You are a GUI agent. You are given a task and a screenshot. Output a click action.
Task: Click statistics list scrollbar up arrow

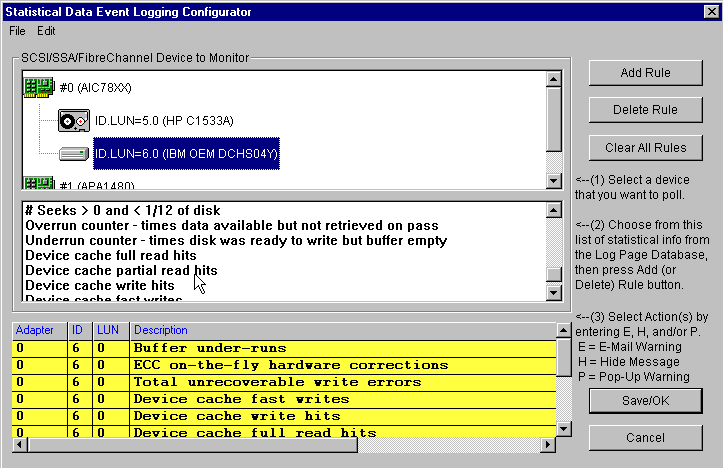tap(554, 211)
